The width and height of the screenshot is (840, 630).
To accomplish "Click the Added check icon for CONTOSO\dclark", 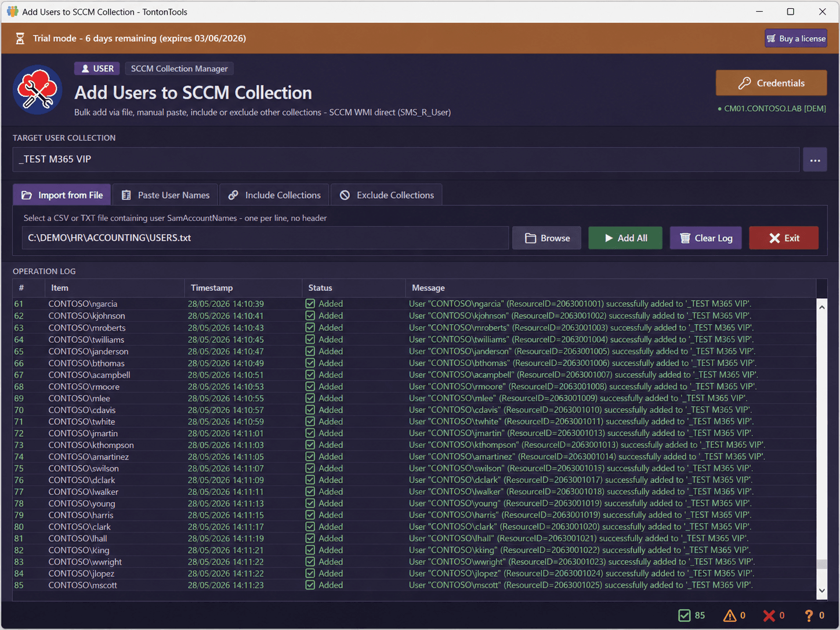I will click(x=310, y=480).
